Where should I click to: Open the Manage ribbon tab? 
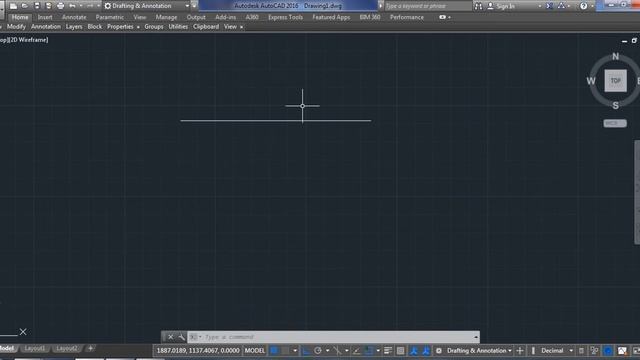(x=167, y=18)
